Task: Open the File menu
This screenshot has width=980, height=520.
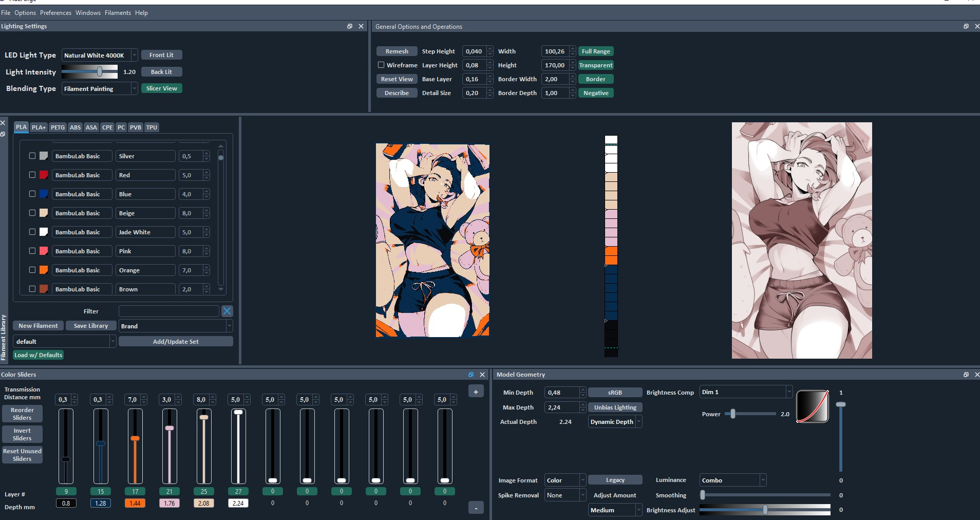Action: [6, 12]
